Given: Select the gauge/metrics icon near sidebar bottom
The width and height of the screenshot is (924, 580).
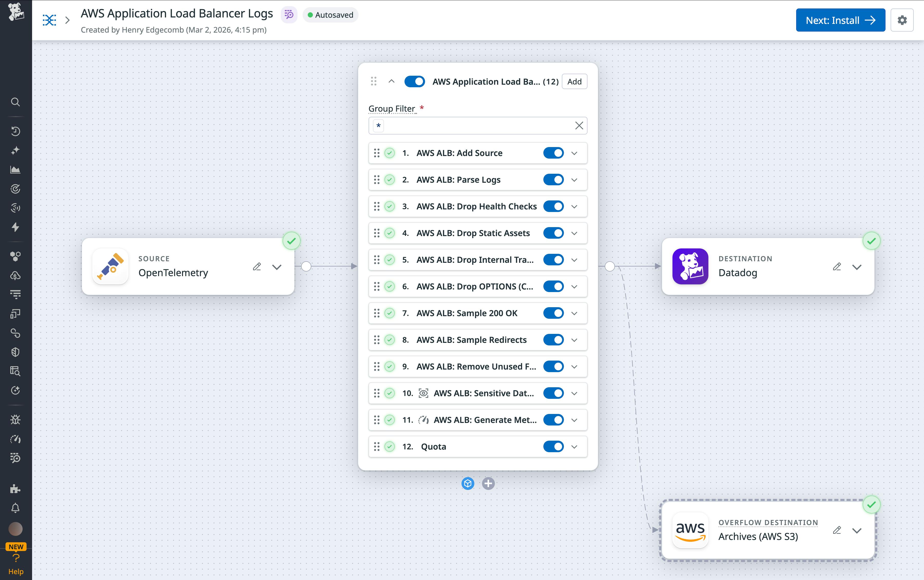Looking at the screenshot, I should coord(15,439).
